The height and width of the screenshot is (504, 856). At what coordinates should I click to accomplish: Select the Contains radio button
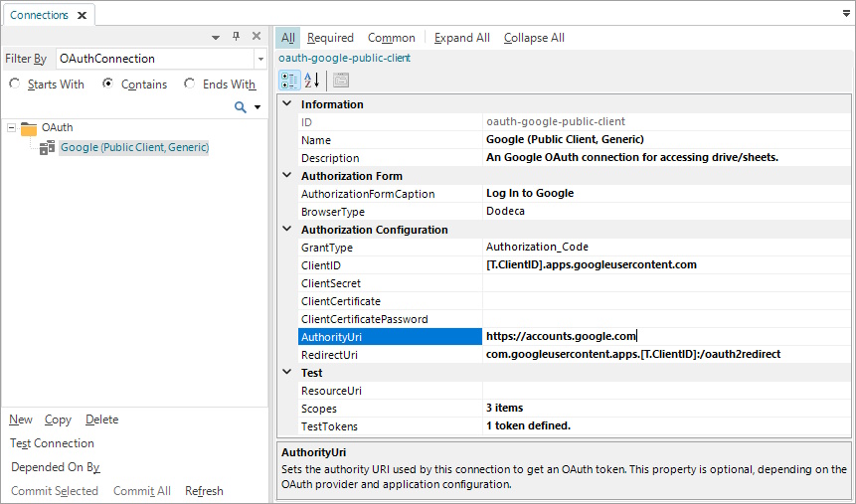click(108, 84)
